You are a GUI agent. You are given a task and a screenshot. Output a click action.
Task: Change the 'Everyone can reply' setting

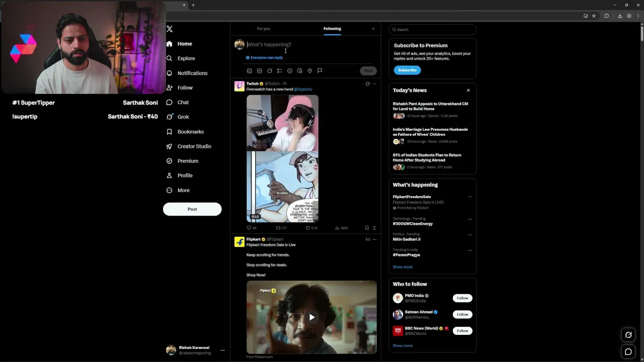[265, 58]
